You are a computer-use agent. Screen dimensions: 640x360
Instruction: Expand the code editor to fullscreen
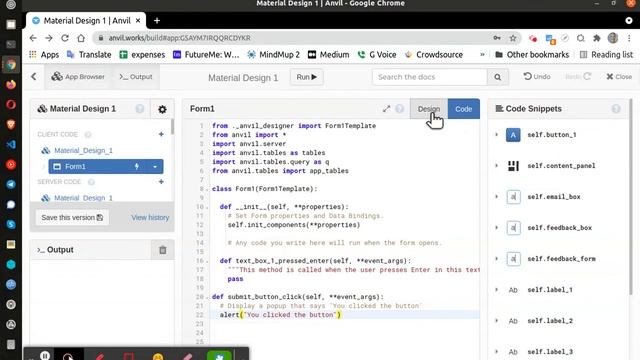pyautogui.click(x=386, y=109)
